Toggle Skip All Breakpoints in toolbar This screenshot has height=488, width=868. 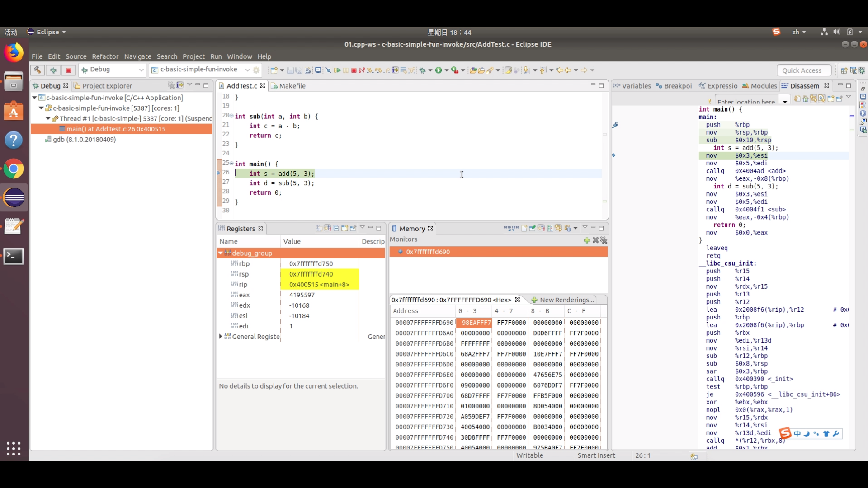click(x=328, y=70)
